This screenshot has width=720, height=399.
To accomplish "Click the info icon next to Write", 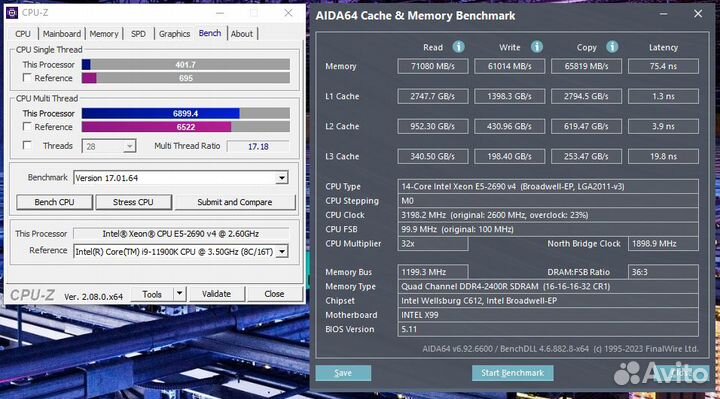I will [537, 47].
